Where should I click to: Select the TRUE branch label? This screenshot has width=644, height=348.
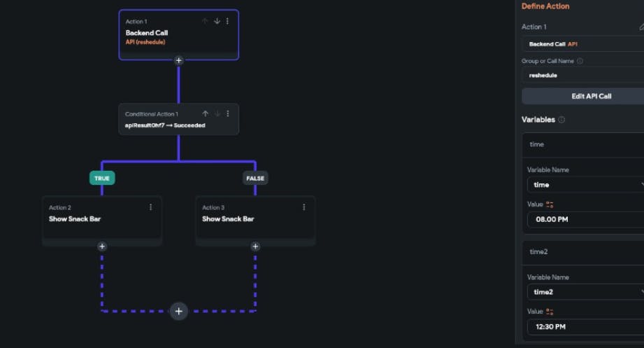(x=102, y=178)
